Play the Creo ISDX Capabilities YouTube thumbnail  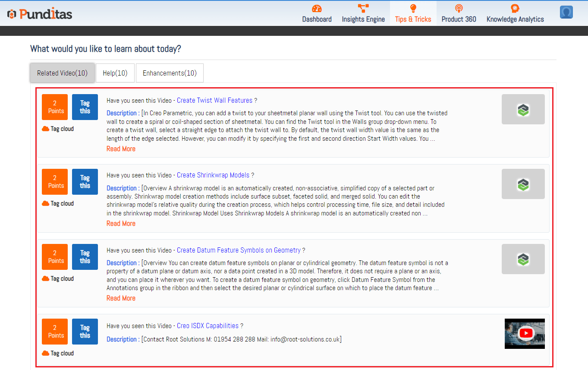point(525,333)
